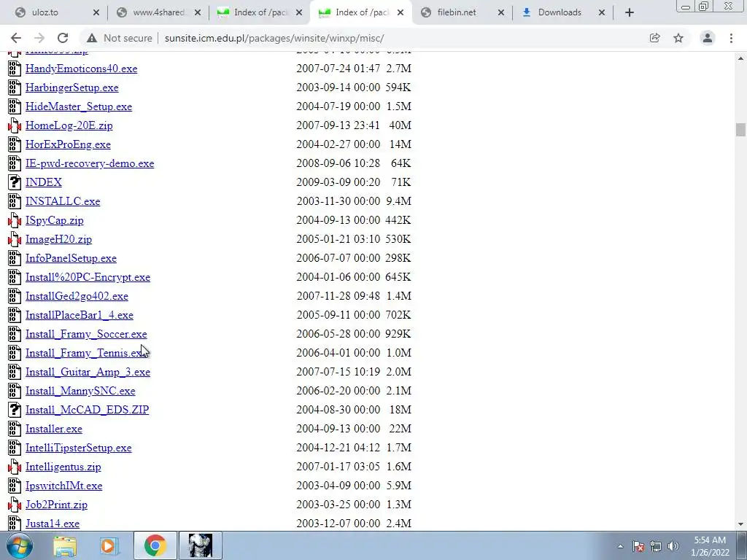Open the volume control in system tray
Image resolution: width=747 pixels, height=560 pixels.
pos(673,546)
